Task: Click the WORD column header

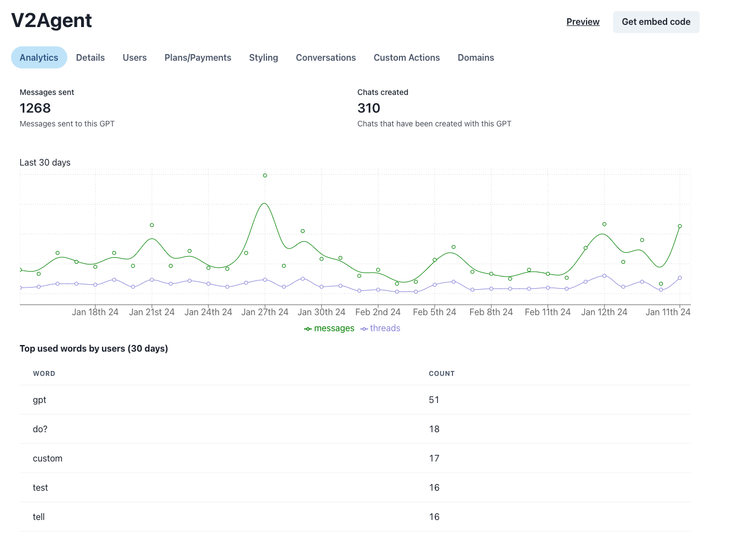Action: click(44, 374)
